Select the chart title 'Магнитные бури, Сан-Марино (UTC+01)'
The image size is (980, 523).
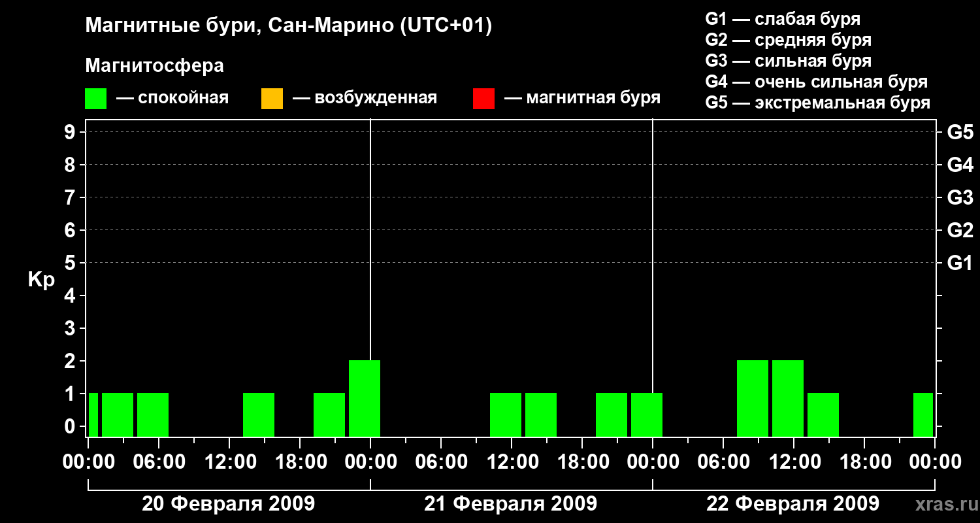pyautogui.click(x=289, y=26)
